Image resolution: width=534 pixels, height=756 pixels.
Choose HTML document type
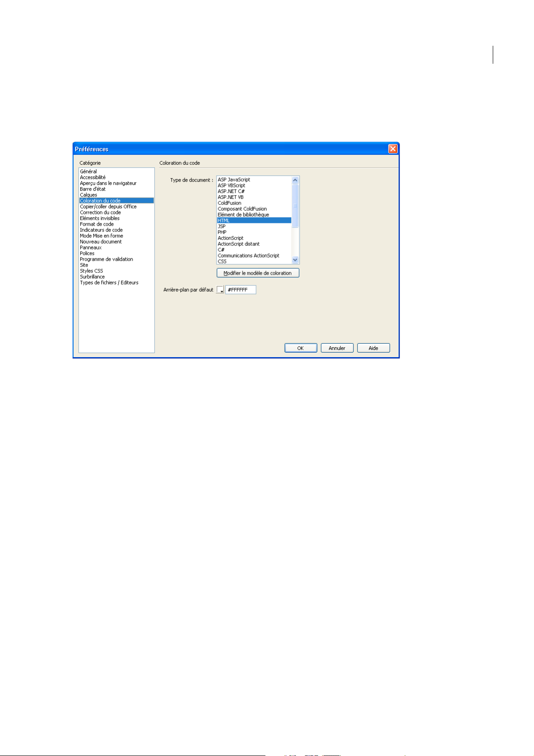coord(254,220)
